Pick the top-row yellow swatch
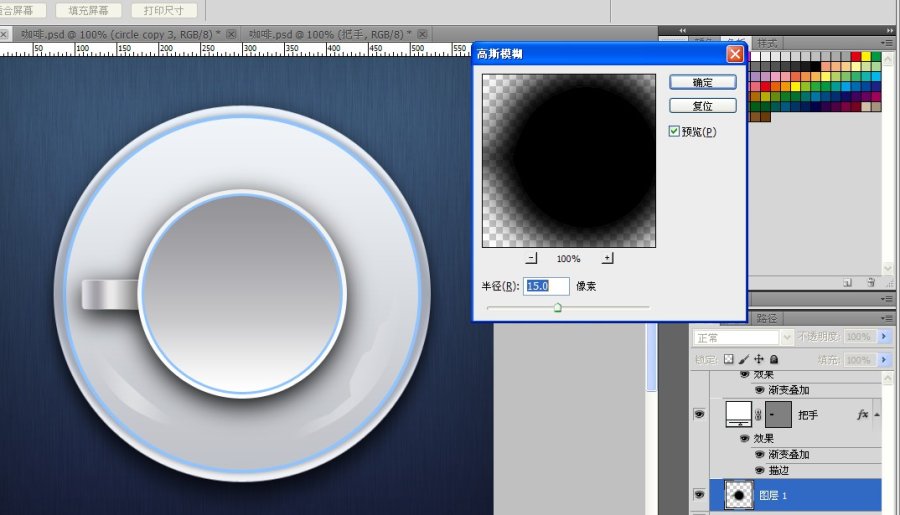The width and height of the screenshot is (900, 515). pos(866,56)
